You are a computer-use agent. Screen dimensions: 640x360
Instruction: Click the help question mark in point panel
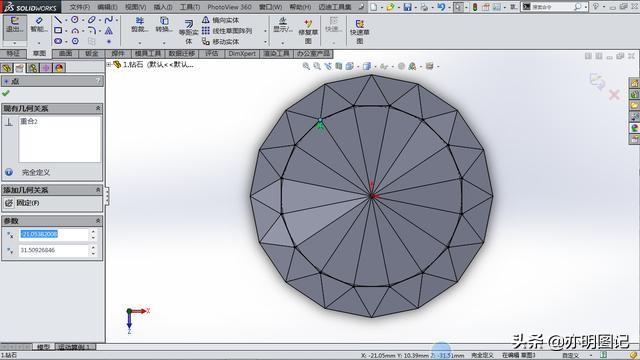(x=98, y=81)
